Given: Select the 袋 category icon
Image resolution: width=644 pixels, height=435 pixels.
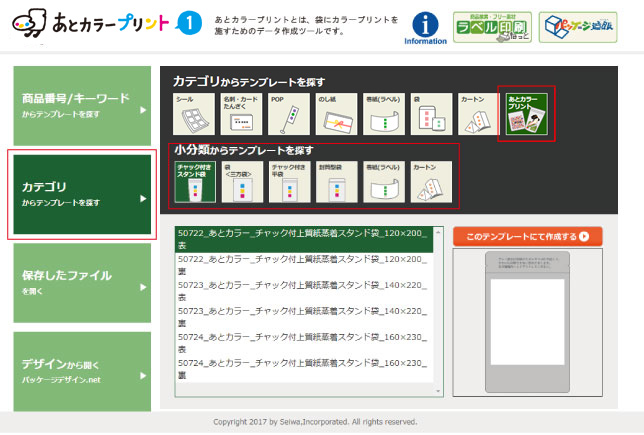Looking at the screenshot, I should click(431, 114).
